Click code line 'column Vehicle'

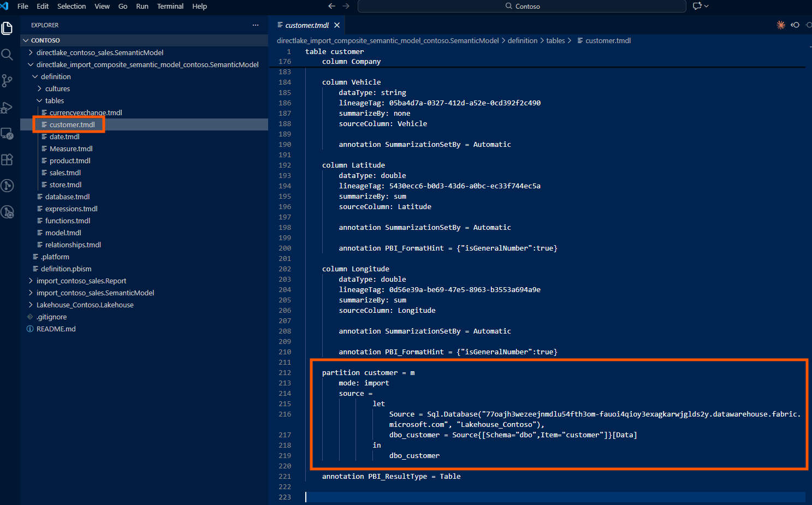pyautogui.click(x=351, y=82)
